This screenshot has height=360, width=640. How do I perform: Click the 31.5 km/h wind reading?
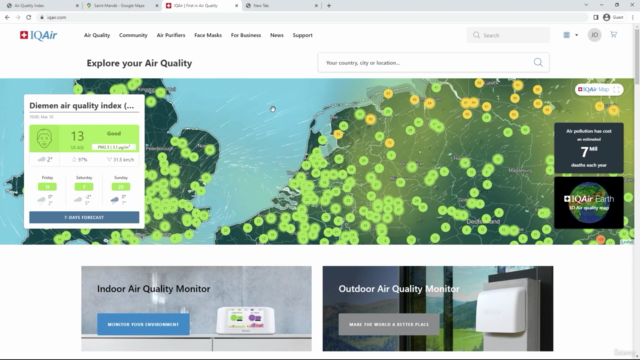[120, 160]
